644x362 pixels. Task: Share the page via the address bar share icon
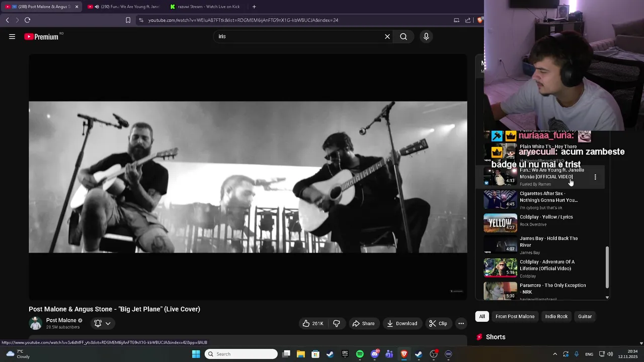point(468,20)
